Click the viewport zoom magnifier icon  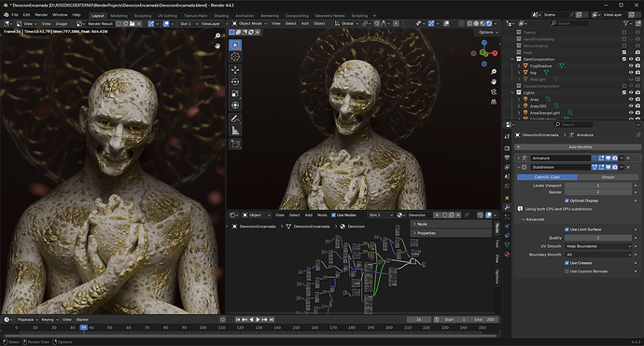pyautogui.click(x=494, y=72)
